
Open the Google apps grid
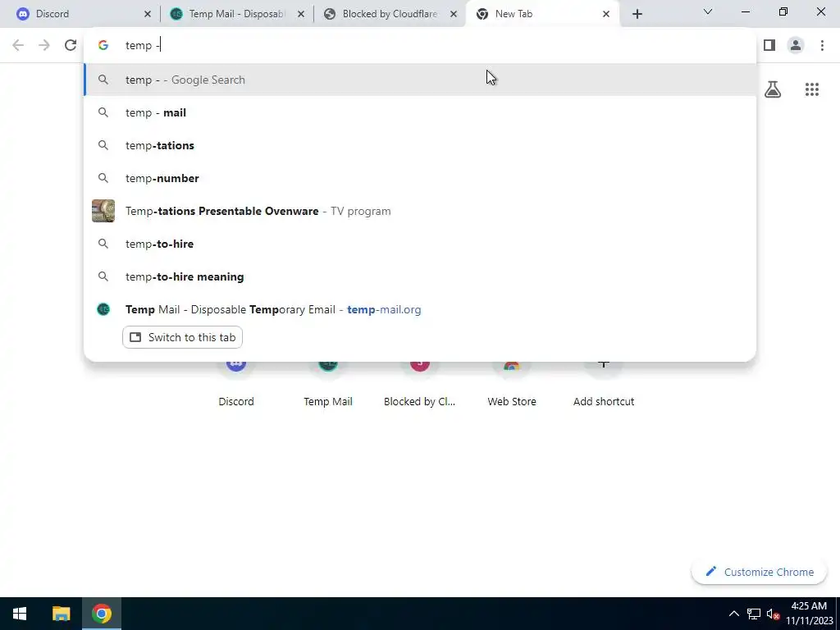(x=812, y=89)
